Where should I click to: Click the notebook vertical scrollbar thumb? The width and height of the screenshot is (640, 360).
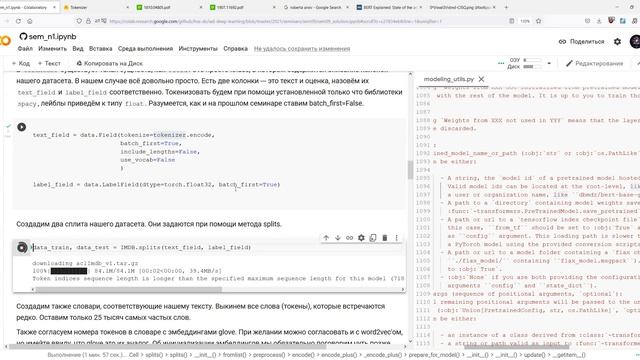coord(410,170)
